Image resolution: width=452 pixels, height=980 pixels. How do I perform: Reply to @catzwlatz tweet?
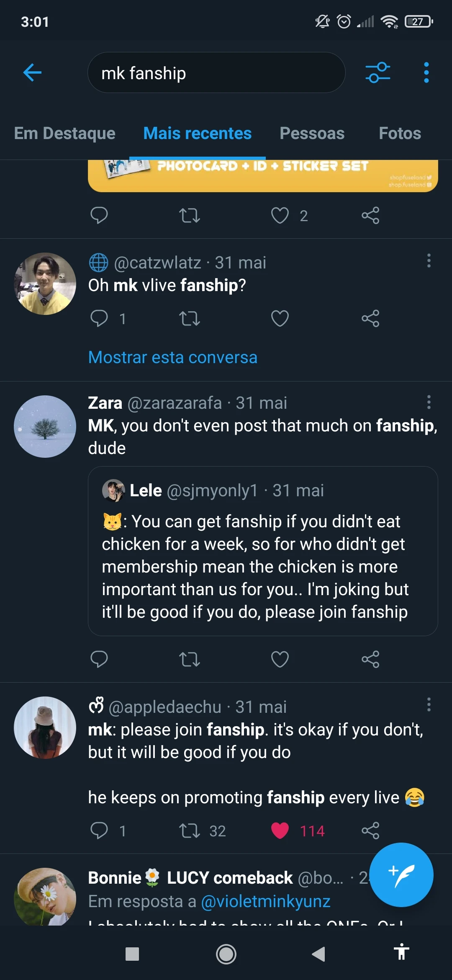click(x=99, y=318)
